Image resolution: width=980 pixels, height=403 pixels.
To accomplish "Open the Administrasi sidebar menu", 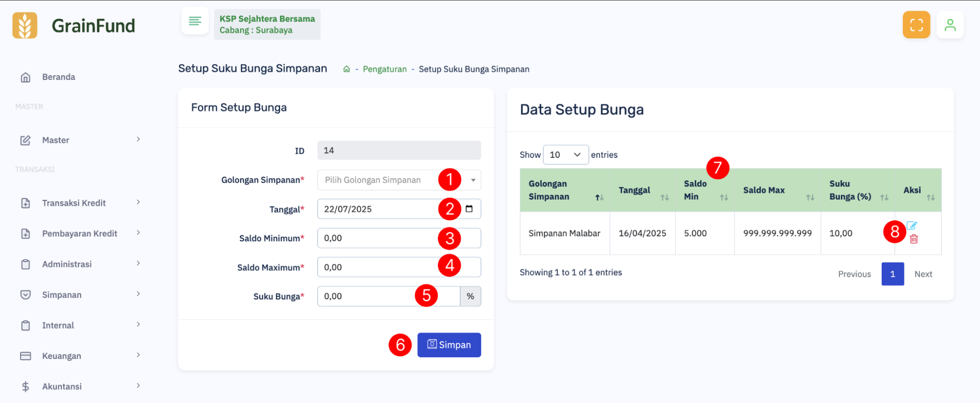I will pos(67,264).
